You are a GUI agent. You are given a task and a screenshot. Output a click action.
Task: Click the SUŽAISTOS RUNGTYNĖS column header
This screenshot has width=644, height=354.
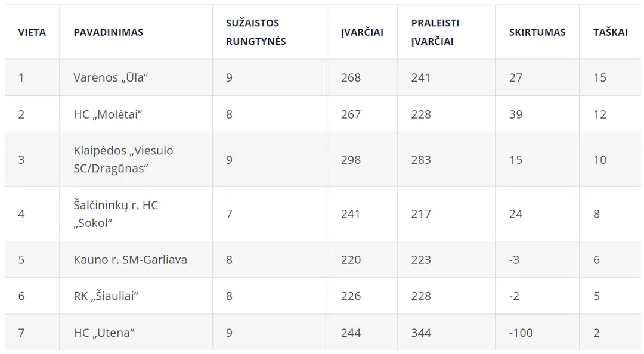(256, 32)
